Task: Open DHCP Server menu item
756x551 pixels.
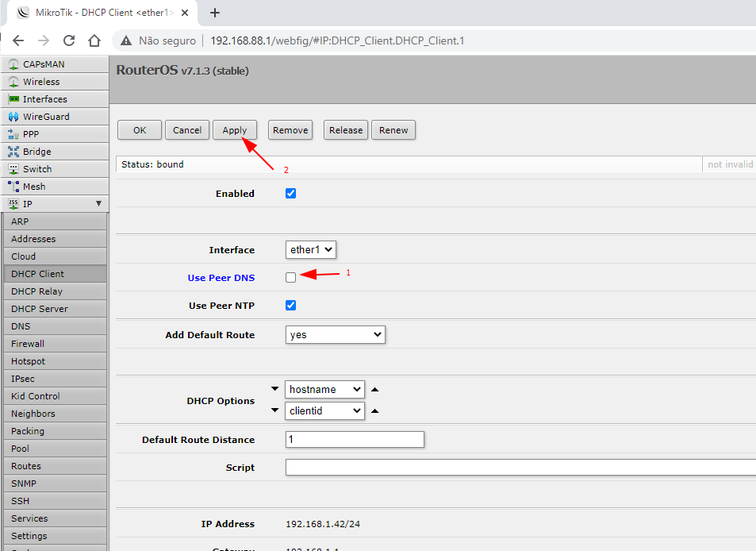Action: [x=55, y=309]
